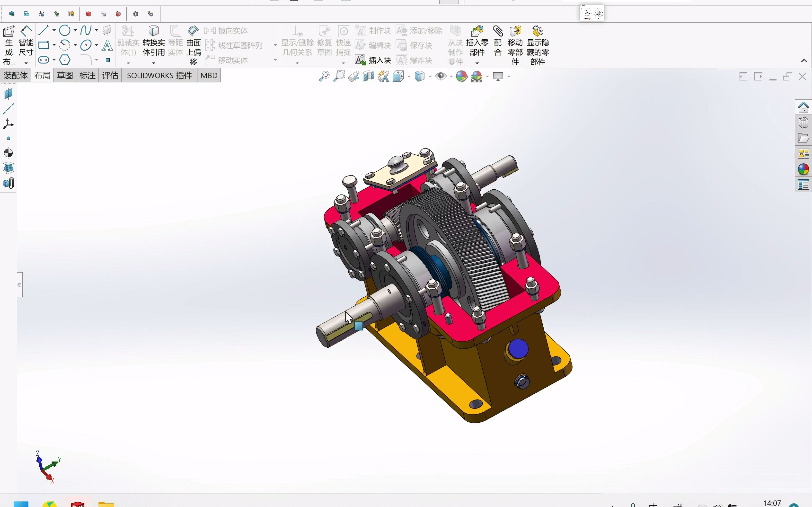Expand the appearance display options
812x507 pixels.
click(x=486, y=77)
